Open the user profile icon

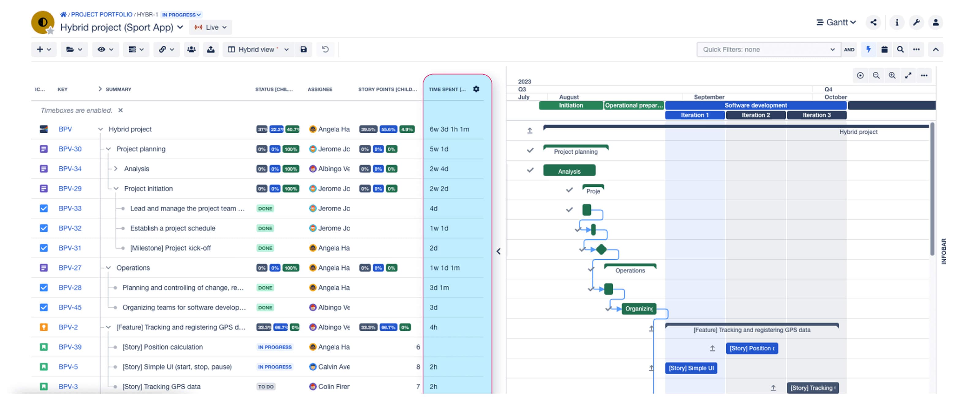[936, 22]
